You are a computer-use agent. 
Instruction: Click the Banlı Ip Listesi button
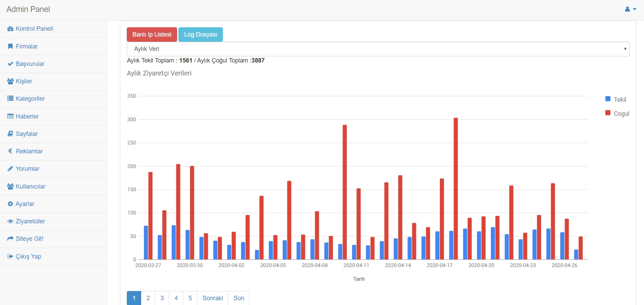(152, 34)
